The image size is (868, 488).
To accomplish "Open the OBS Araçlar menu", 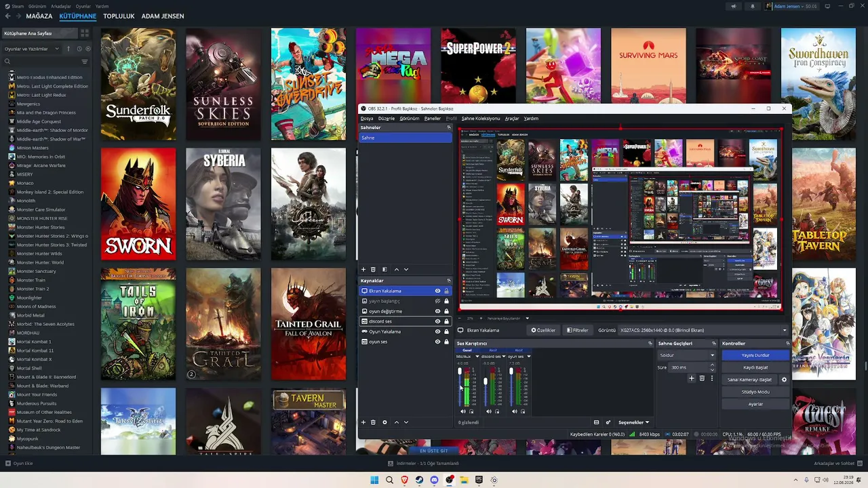I will 512,119.
